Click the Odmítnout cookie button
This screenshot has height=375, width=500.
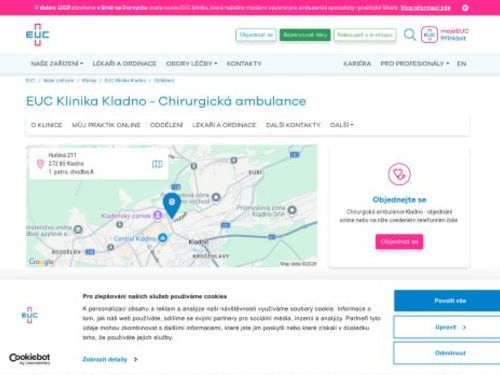pos(450,353)
